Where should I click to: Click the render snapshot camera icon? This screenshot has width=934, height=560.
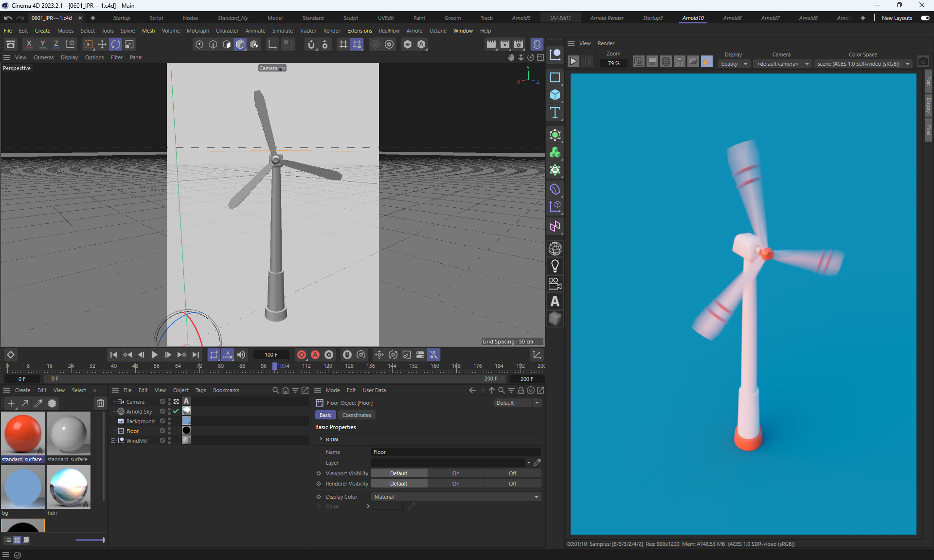point(923,62)
